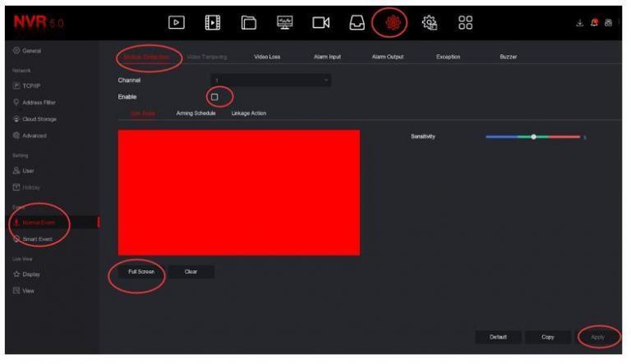The width and height of the screenshot is (631, 364).
Task: Select the Arming Schedule sub-tab
Action: 196,113
